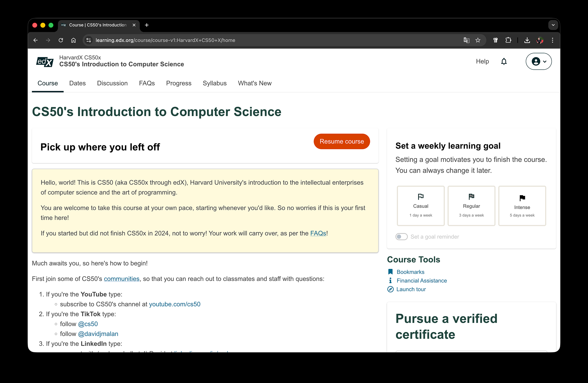Image resolution: width=588 pixels, height=383 pixels.
Task: Open the browser downloads icon
Action: (x=527, y=40)
